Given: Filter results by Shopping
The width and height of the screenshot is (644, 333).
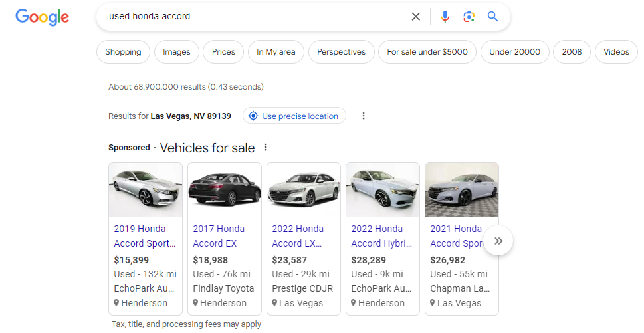Looking at the screenshot, I should (x=123, y=52).
